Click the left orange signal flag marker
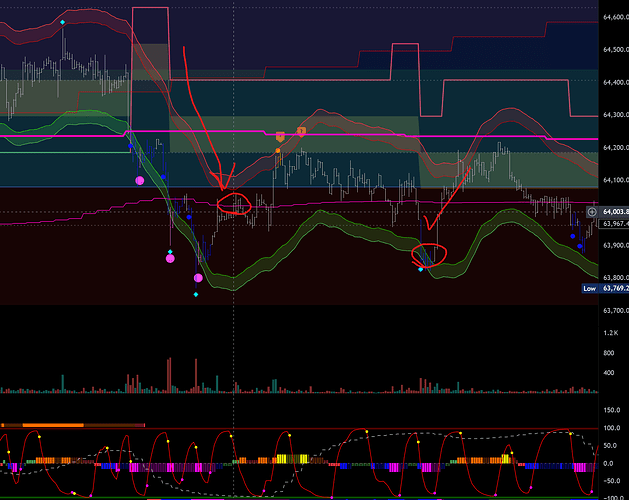 point(281,135)
